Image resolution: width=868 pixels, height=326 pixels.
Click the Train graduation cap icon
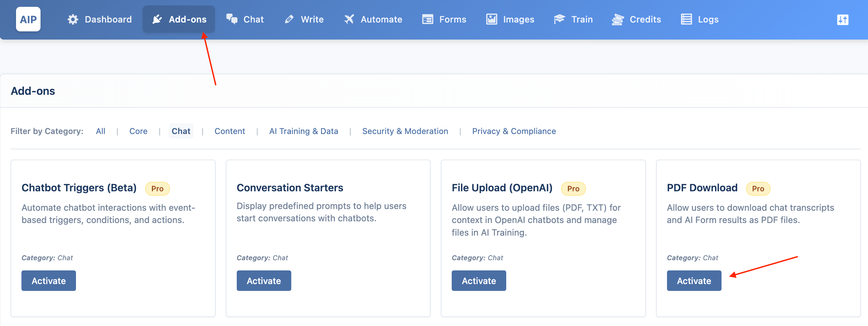pos(560,19)
